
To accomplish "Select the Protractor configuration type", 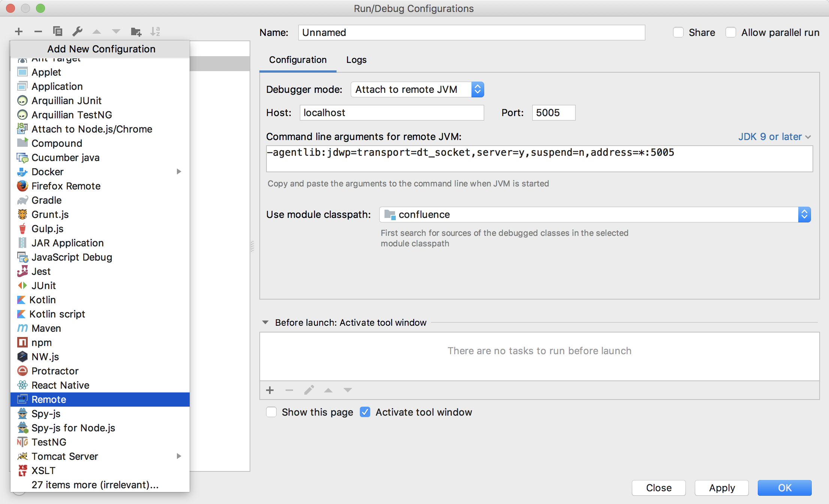I will click(100, 371).
